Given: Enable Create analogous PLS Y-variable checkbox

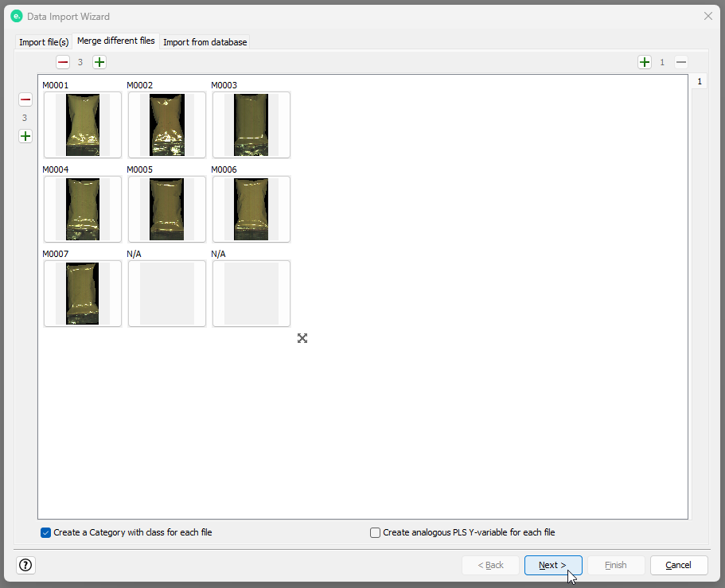Looking at the screenshot, I should click(376, 532).
